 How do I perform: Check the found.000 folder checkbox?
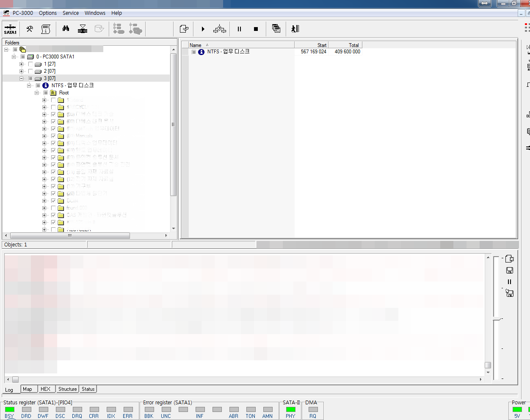click(53, 208)
